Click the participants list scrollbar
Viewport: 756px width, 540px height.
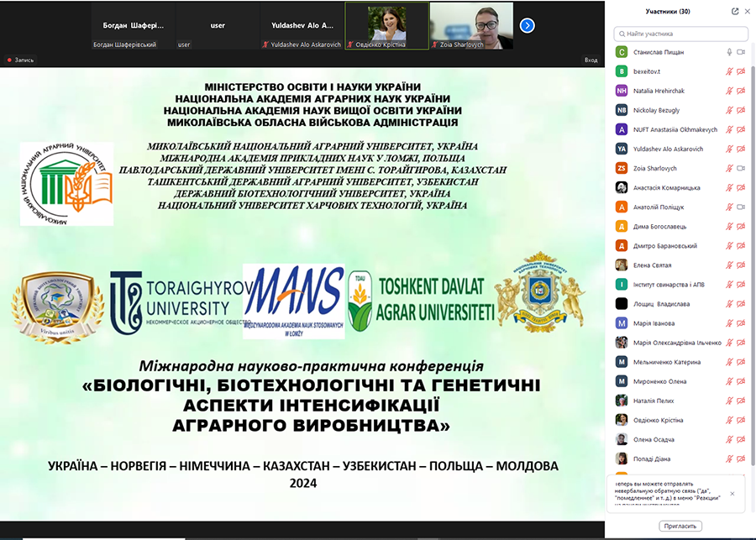tap(753, 265)
